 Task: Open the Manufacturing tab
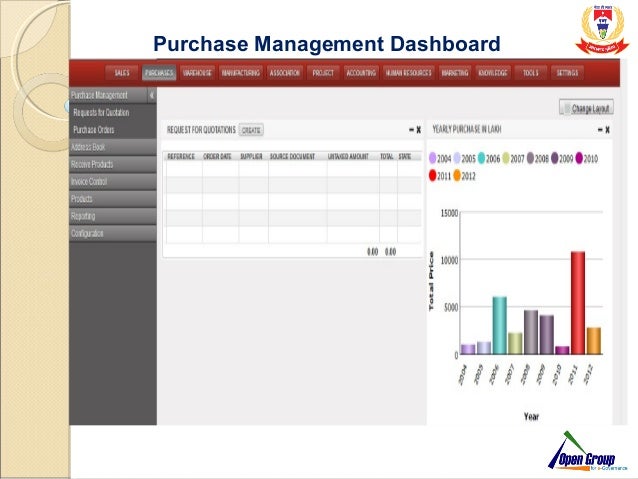click(241, 73)
